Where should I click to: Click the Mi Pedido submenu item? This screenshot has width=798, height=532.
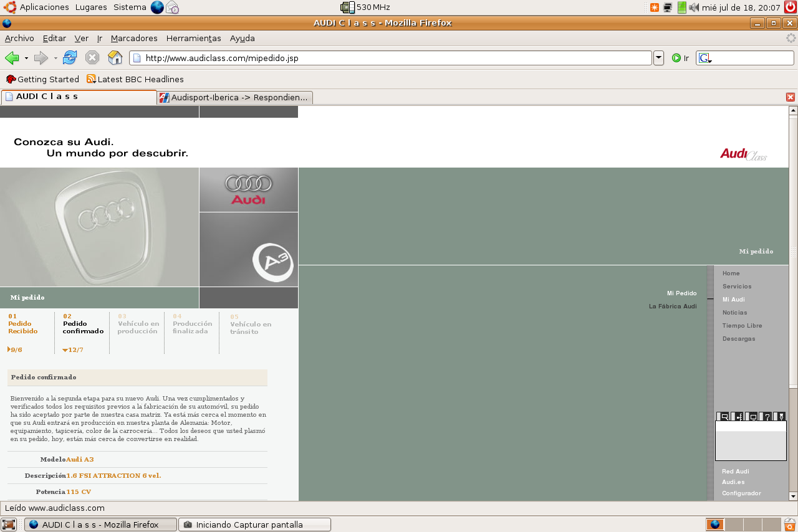pyautogui.click(x=681, y=293)
